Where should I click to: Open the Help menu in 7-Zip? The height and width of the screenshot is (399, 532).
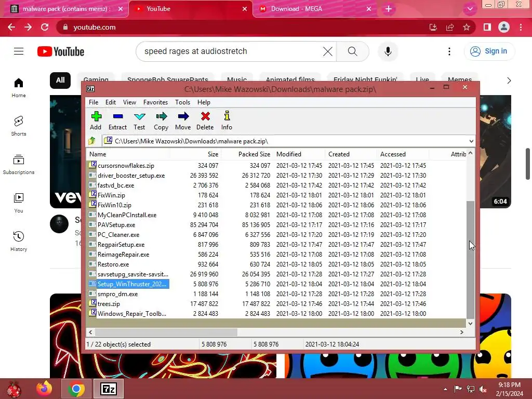pyautogui.click(x=204, y=102)
